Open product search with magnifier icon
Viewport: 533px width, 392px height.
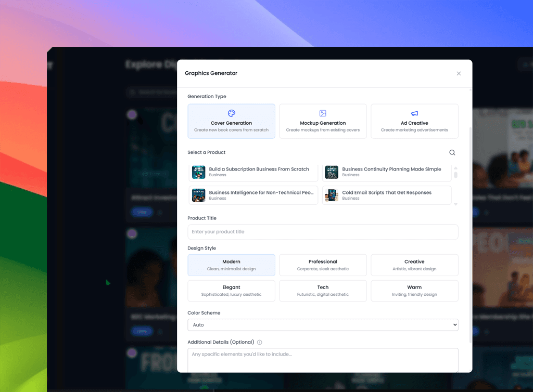coord(452,152)
